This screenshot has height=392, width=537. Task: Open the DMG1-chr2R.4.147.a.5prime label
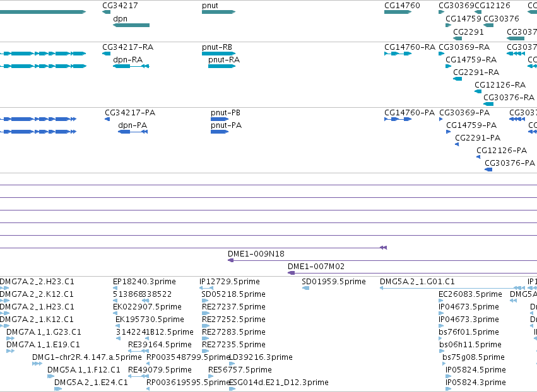87,357
